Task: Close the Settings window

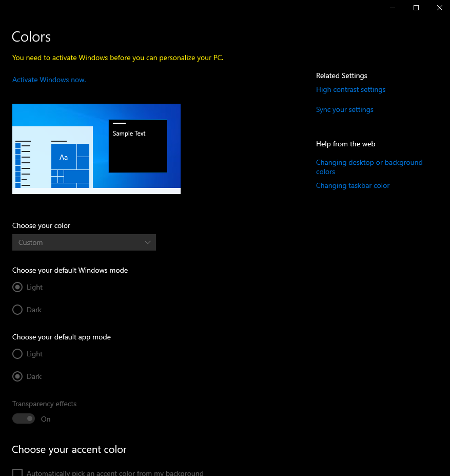Action: 439,8
